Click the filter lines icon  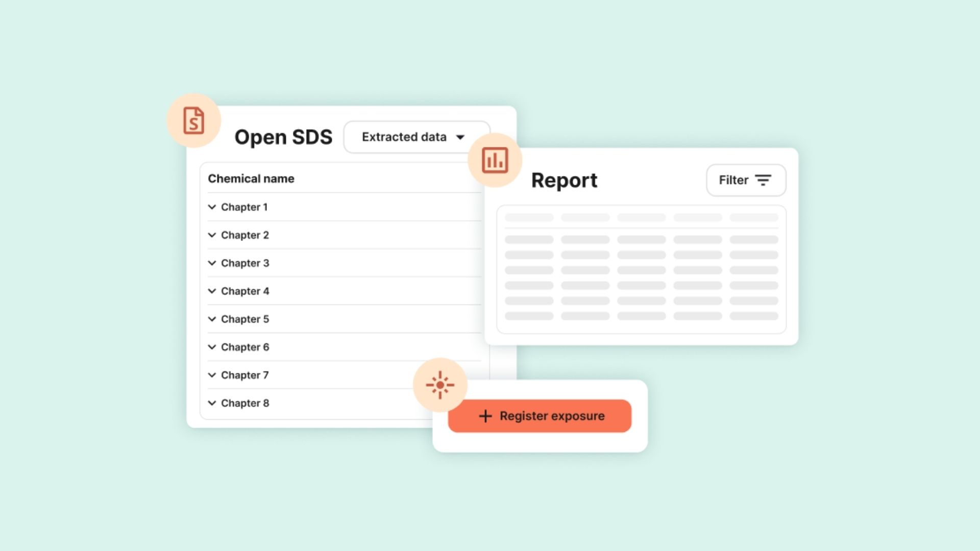(x=763, y=180)
